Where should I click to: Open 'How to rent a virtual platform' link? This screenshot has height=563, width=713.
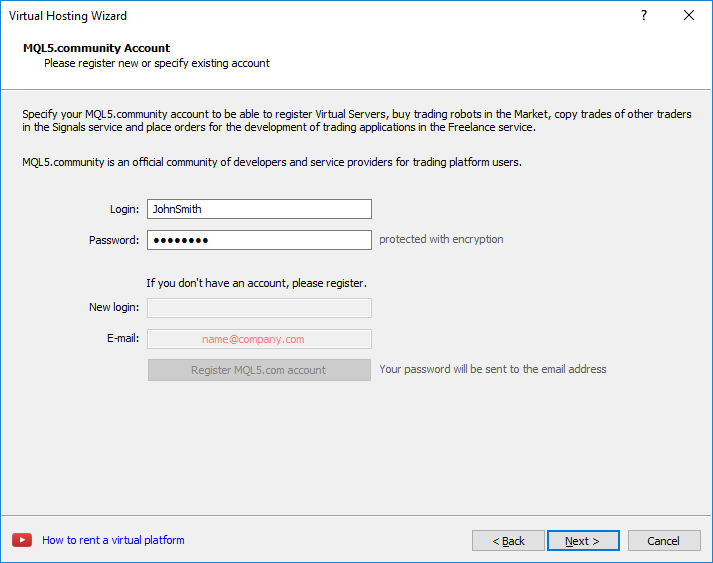click(x=113, y=540)
